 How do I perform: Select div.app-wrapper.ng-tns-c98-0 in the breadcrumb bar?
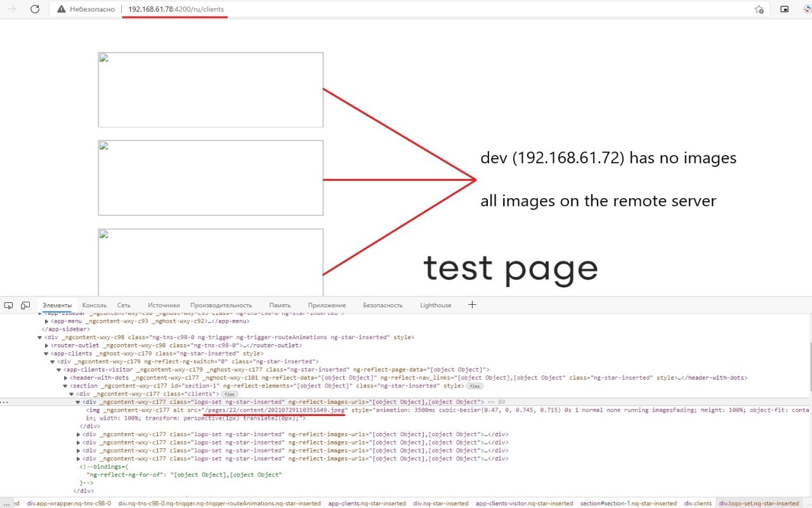click(x=69, y=504)
